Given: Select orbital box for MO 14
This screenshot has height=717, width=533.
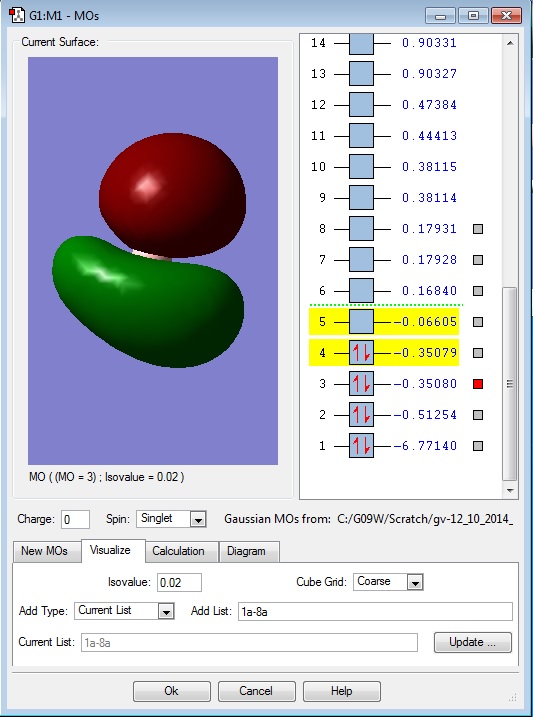Looking at the screenshot, I should tap(361, 43).
